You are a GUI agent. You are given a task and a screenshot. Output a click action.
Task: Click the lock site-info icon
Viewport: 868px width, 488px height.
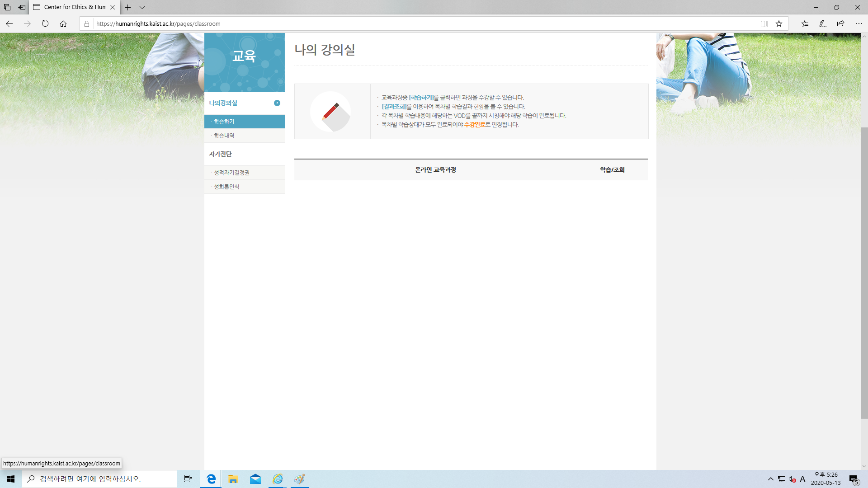click(x=87, y=23)
